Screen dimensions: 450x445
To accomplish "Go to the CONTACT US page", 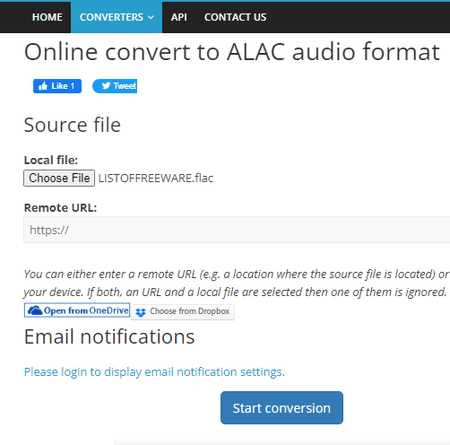I will pyautogui.click(x=235, y=17).
